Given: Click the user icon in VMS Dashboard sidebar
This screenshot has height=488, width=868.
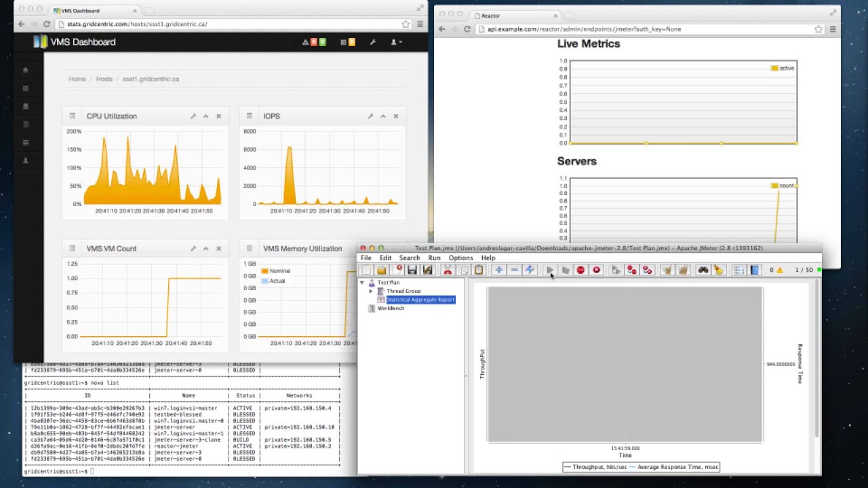Looking at the screenshot, I should [x=26, y=161].
